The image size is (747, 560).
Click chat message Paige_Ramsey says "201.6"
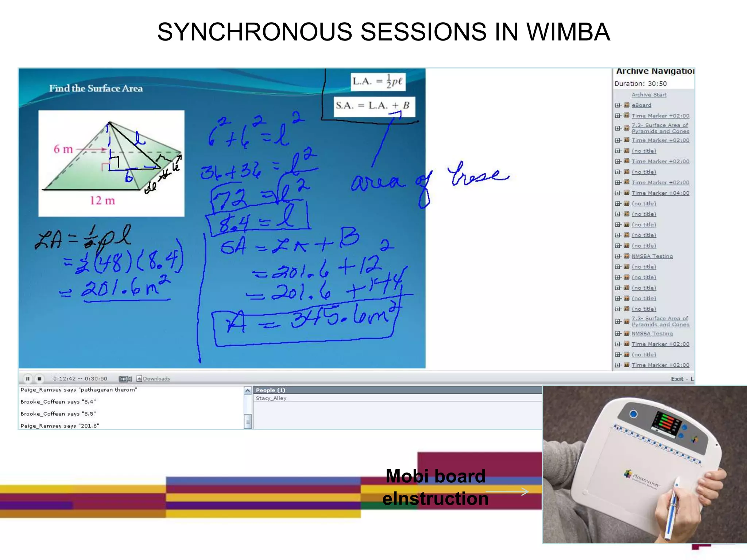pyautogui.click(x=60, y=426)
